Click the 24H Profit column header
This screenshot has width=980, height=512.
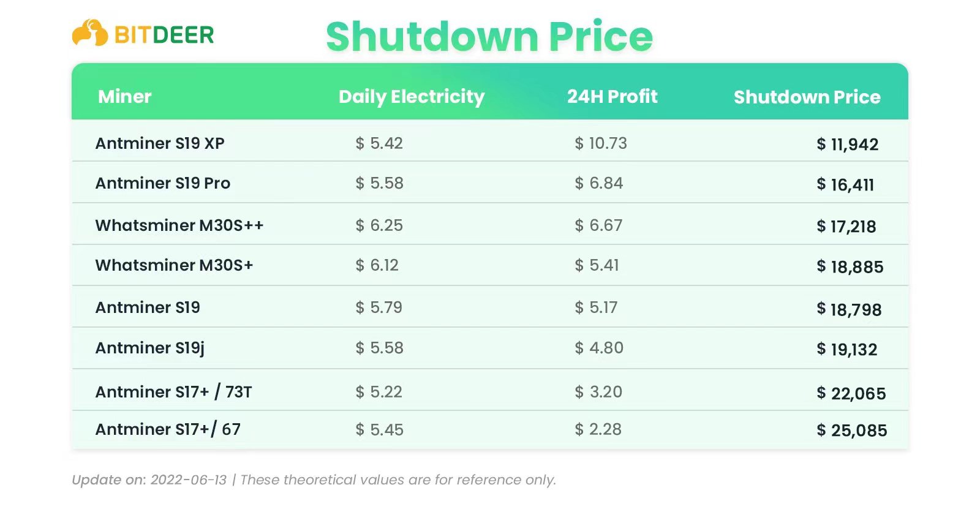pyautogui.click(x=612, y=96)
